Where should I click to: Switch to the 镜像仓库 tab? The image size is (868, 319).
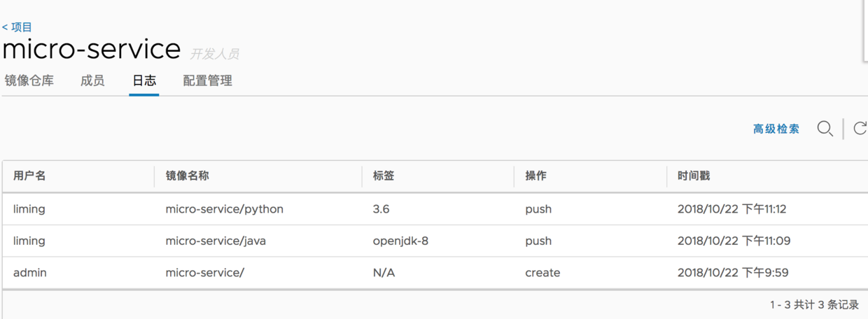29,80
